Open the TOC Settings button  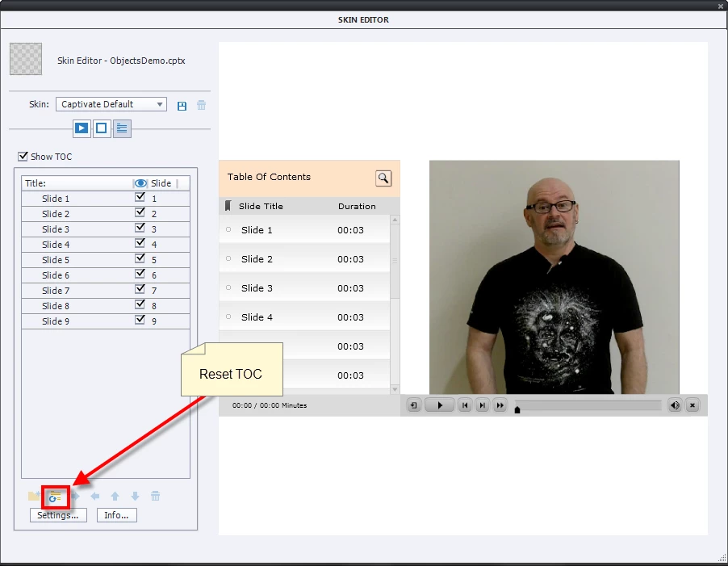pyautogui.click(x=58, y=515)
